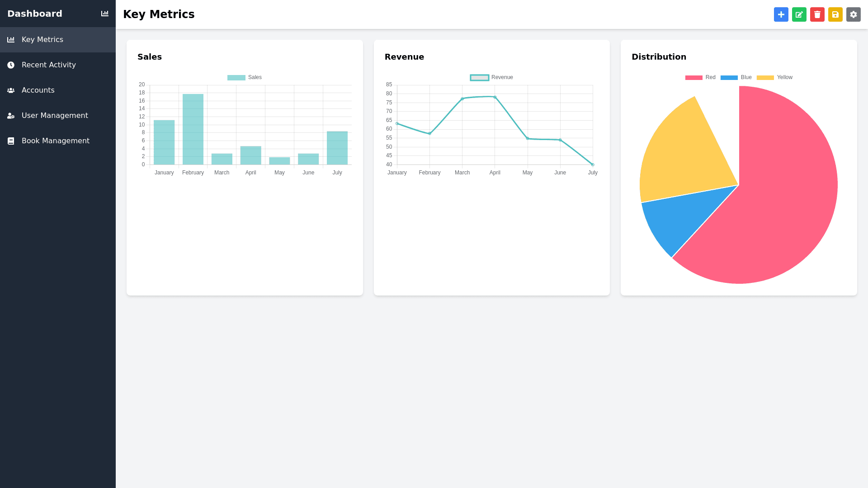
Task: Click the blue pie slice
Action: pos(678,221)
